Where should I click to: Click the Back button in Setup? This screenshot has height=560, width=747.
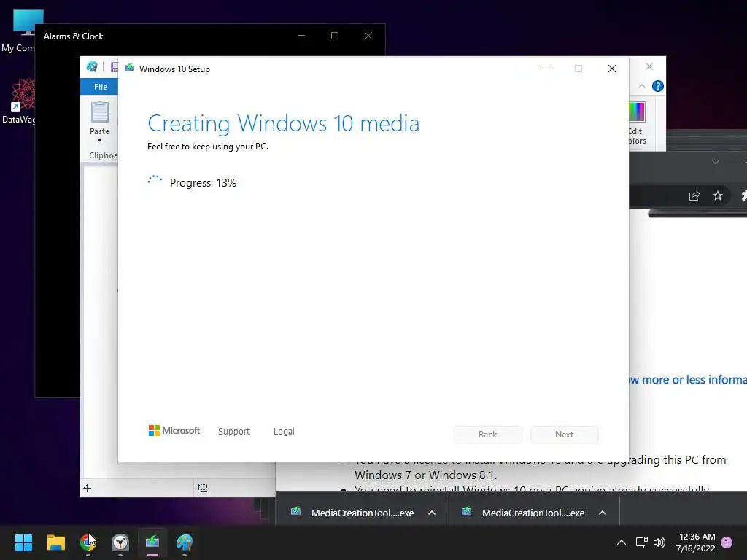pyautogui.click(x=488, y=435)
